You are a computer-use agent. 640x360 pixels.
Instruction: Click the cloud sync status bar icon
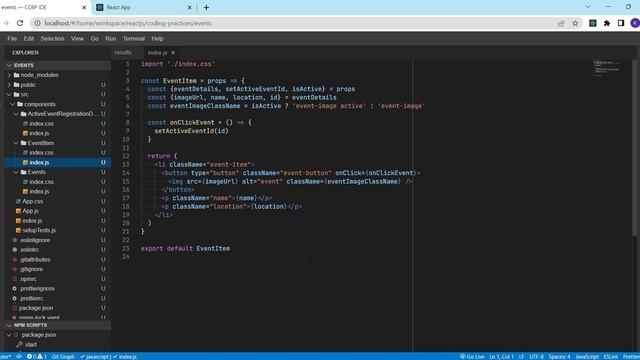coord(19,356)
